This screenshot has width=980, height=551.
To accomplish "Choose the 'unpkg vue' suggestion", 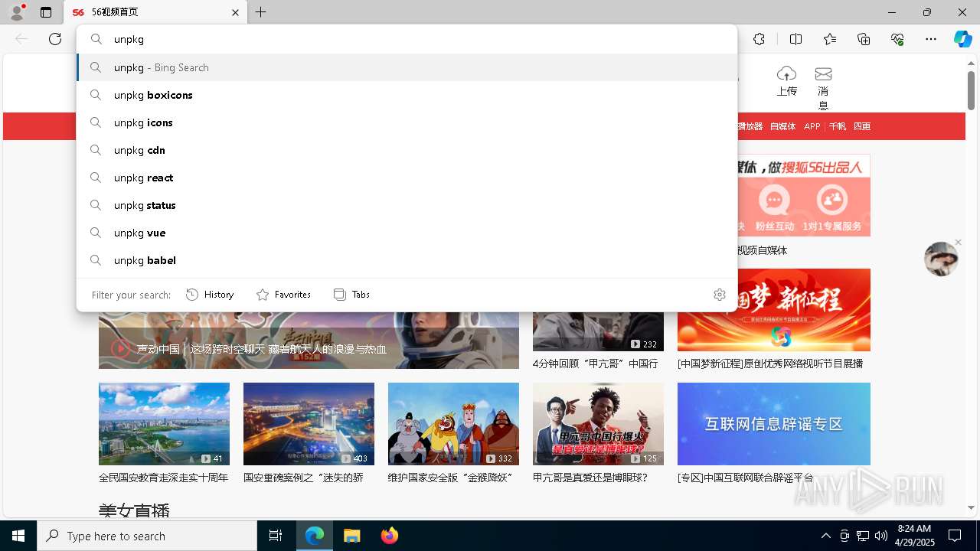I will [x=407, y=233].
